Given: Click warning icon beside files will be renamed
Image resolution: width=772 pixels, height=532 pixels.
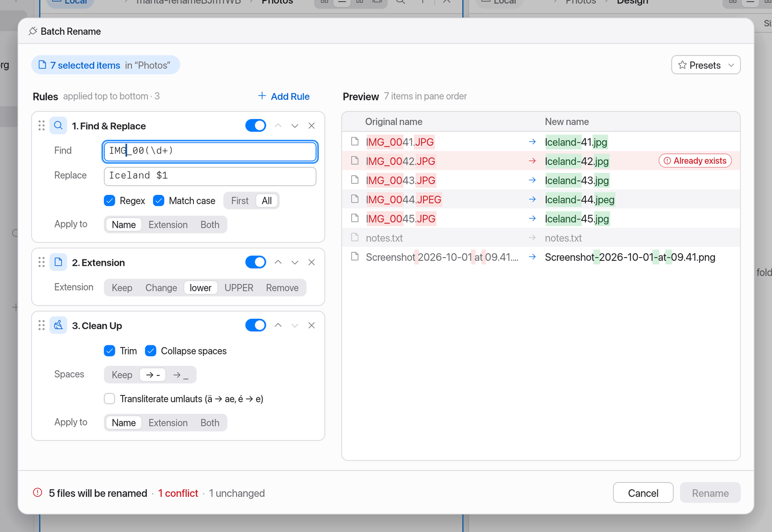Looking at the screenshot, I should (x=38, y=493).
